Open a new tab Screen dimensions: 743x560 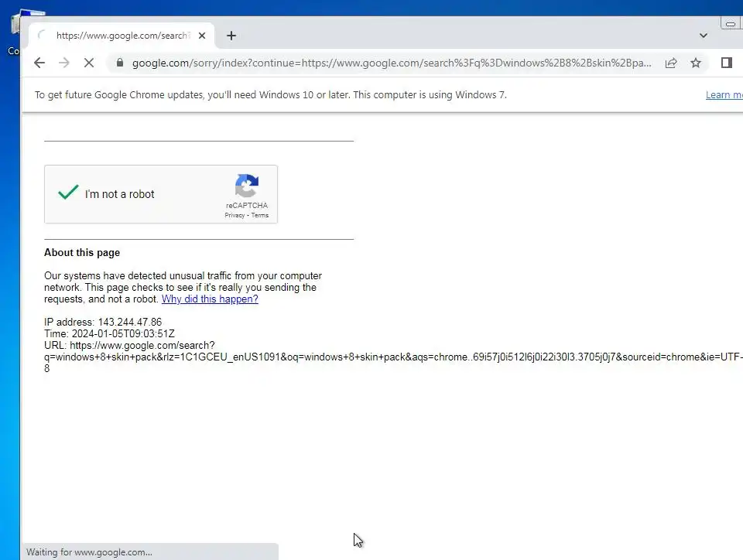coord(231,36)
